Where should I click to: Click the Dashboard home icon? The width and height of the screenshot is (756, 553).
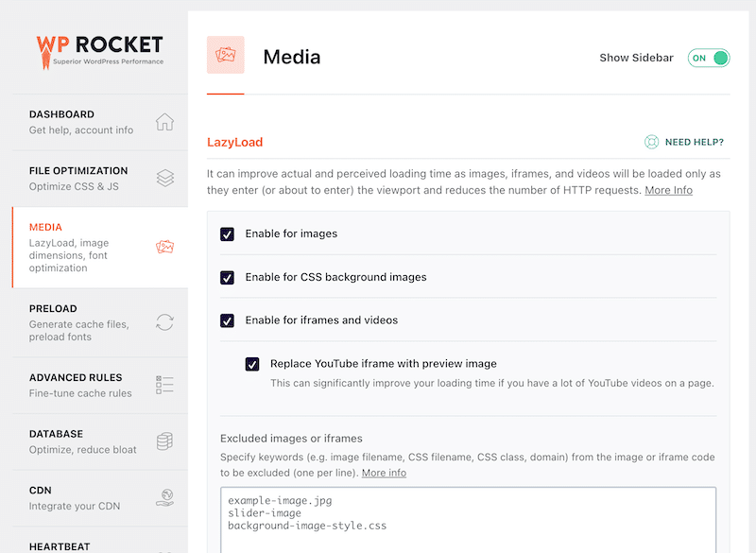(164, 122)
